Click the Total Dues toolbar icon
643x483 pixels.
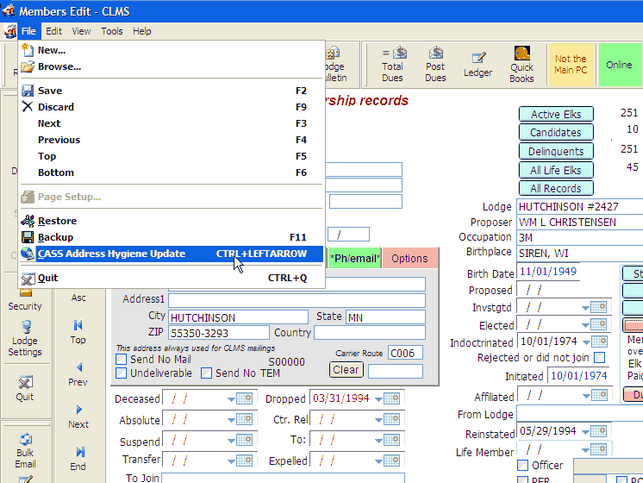(393, 64)
